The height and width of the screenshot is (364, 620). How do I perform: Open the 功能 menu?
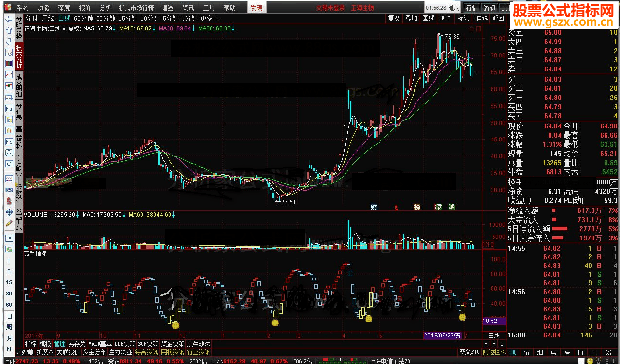43,8
